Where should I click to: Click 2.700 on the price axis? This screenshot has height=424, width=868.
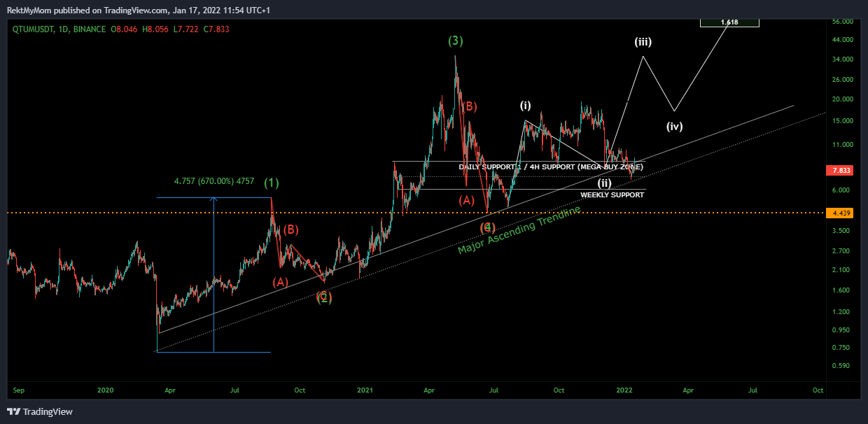842,250
